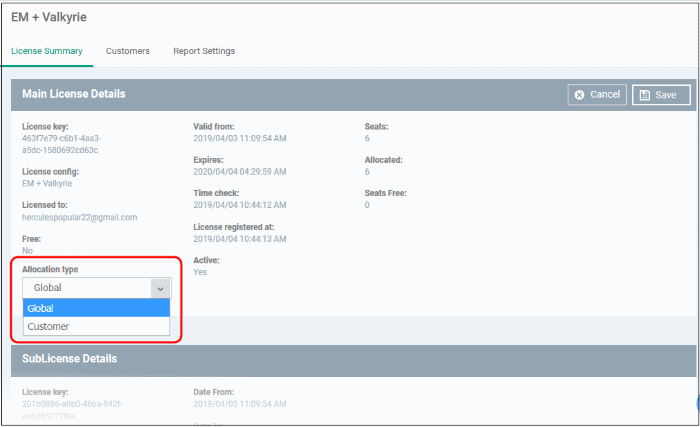The width and height of the screenshot is (700, 427).
Task: Click the Cancel button
Action: (597, 95)
